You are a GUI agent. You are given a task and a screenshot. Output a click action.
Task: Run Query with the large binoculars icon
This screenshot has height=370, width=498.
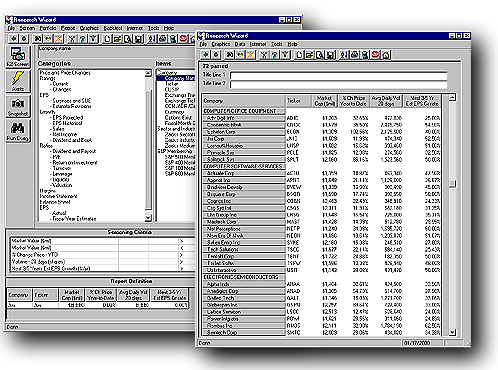click(x=18, y=131)
